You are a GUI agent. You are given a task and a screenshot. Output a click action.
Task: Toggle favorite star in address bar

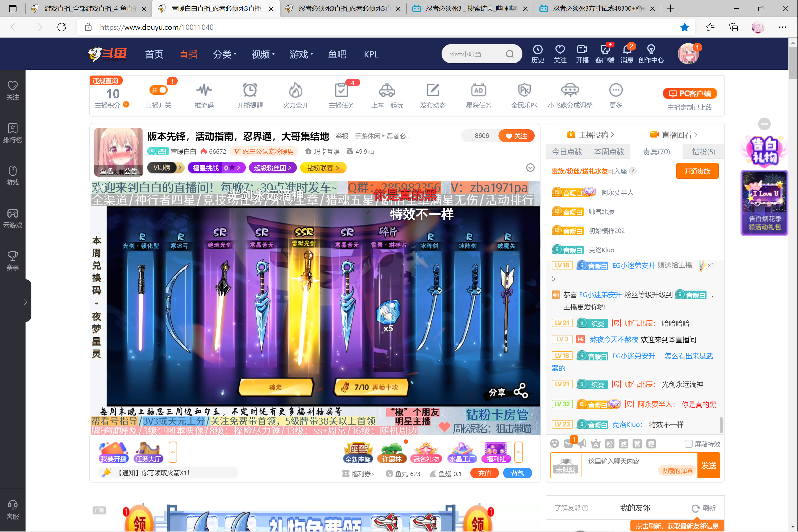tap(684, 27)
